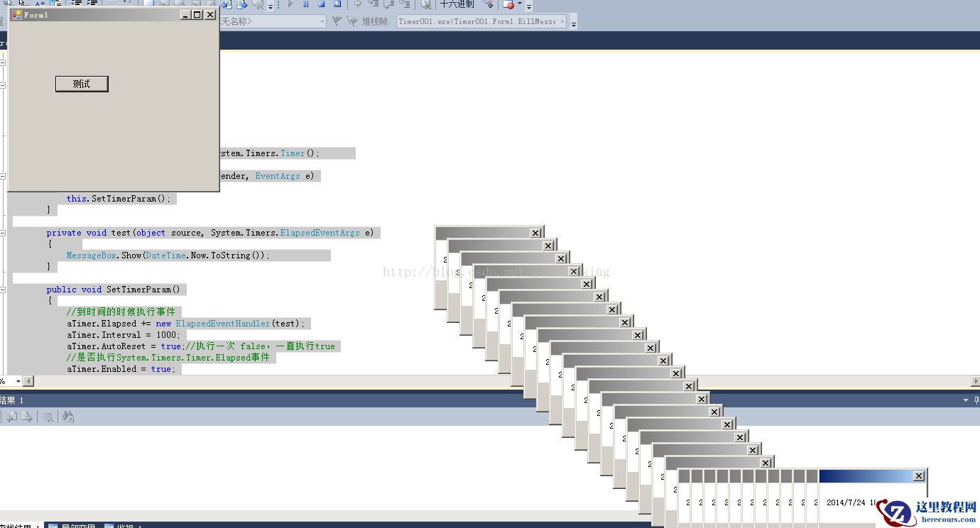Toggle the flagged threads filter flag icon
Screen dimensions: 980x528
pos(337,21)
